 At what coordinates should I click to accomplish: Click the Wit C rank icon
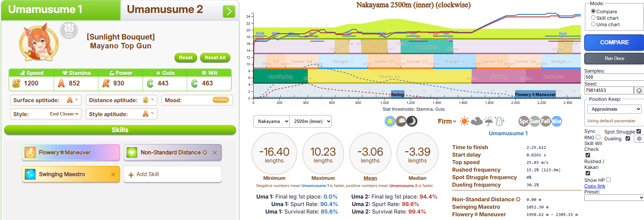194,83
